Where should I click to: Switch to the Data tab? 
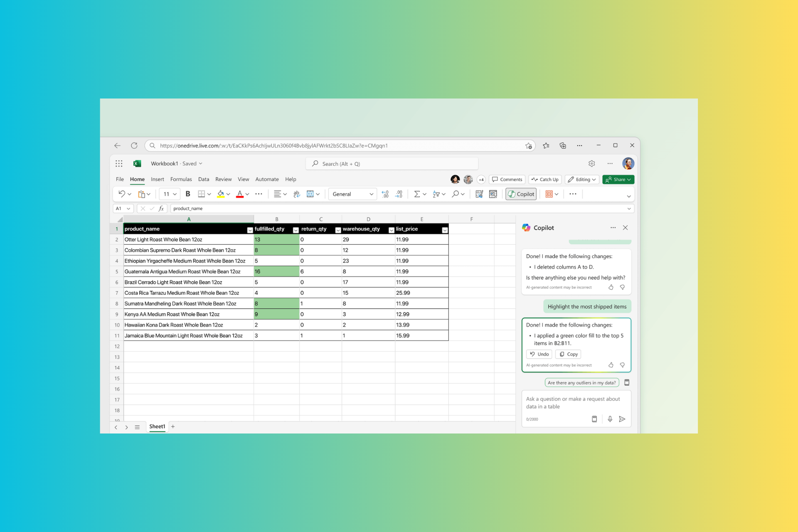204,179
